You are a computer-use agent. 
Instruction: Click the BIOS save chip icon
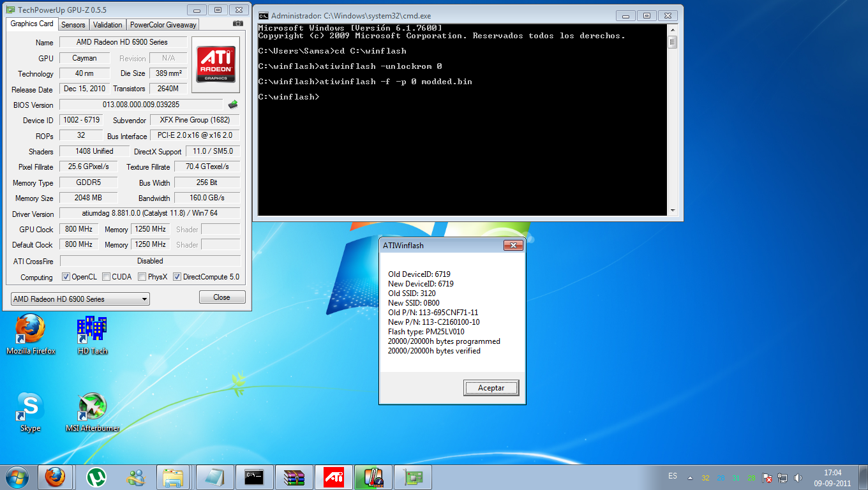click(233, 105)
